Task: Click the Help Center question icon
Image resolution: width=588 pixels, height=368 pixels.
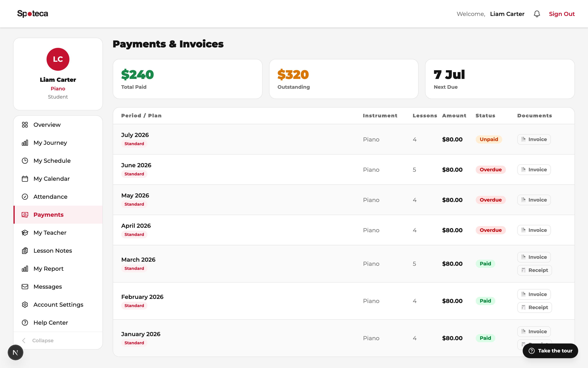Action: (25, 323)
